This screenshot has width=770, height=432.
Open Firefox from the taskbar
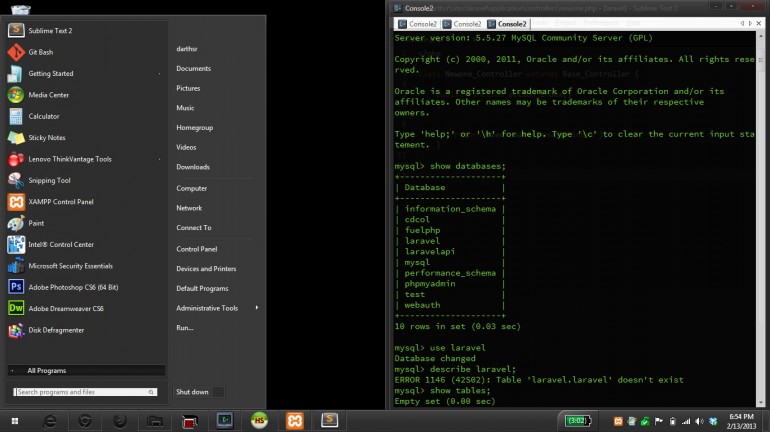click(x=120, y=421)
